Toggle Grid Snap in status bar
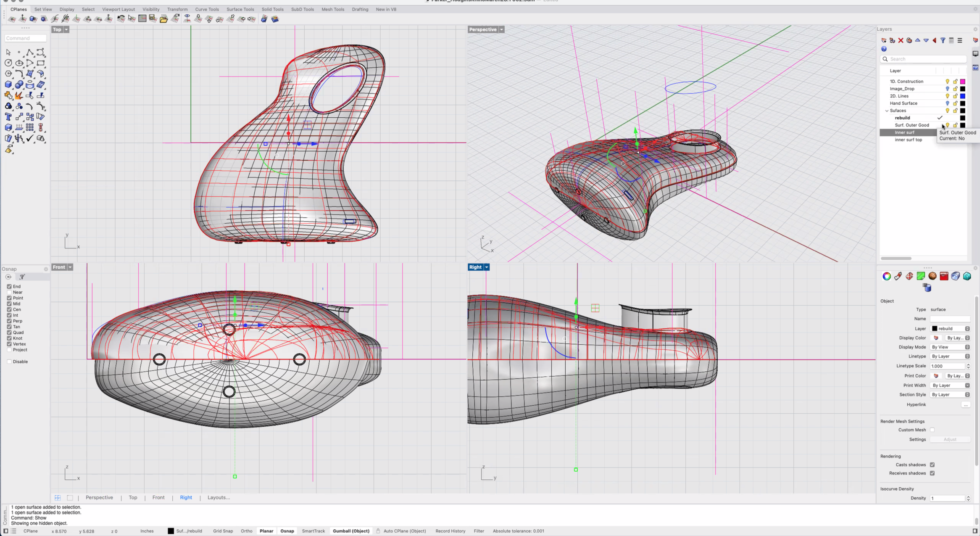This screenshot has width=980, height=536. [x=223, y=531]
